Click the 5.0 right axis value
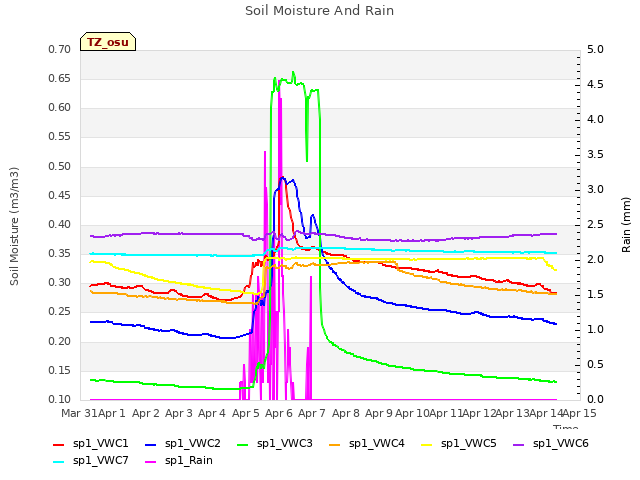 click(x=595, y=49)
